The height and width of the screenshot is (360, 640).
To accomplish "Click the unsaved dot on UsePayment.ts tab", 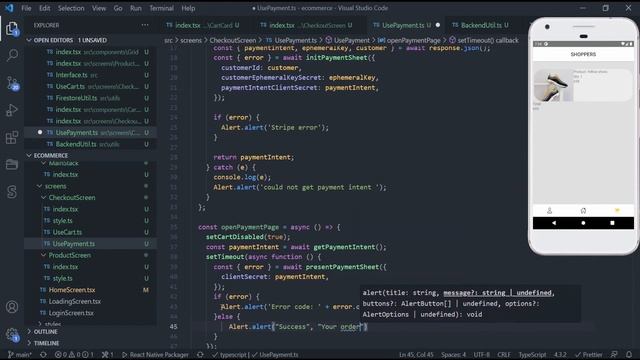I will pyautogui.click(x=438, y=25).
